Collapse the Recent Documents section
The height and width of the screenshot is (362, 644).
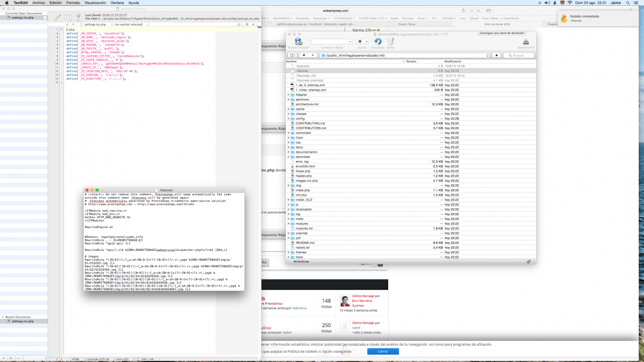click(2, 317)
